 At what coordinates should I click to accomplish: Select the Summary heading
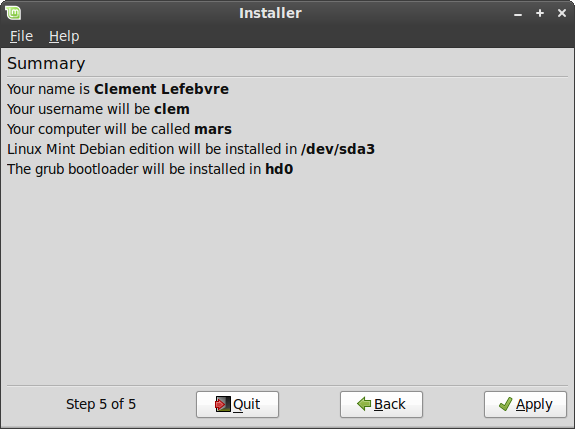(46, 63)
